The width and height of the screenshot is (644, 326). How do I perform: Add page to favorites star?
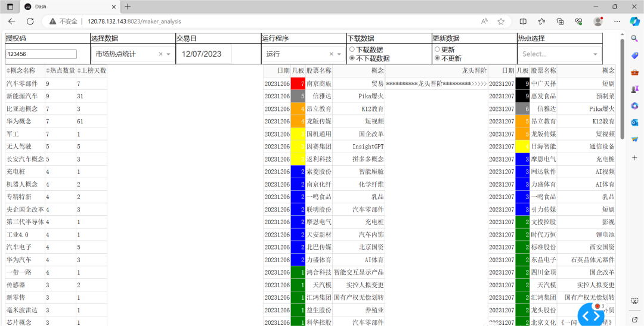[x=501, y=21]
